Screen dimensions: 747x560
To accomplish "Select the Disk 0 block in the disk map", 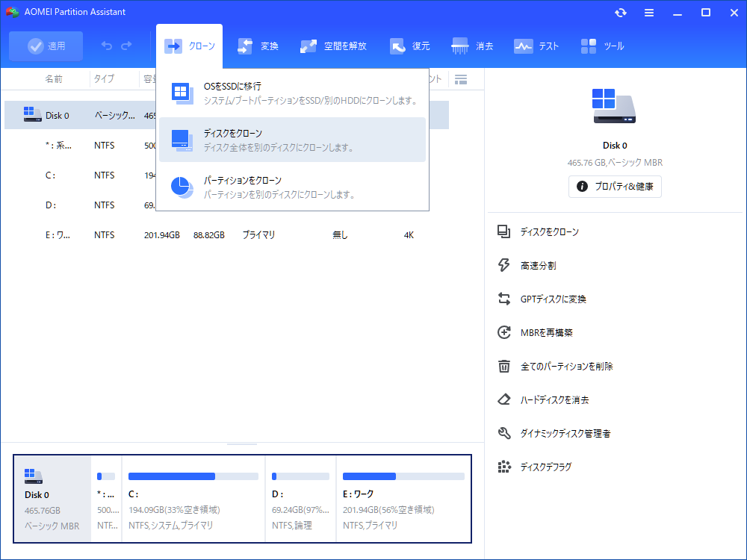I will pos(52,499).
